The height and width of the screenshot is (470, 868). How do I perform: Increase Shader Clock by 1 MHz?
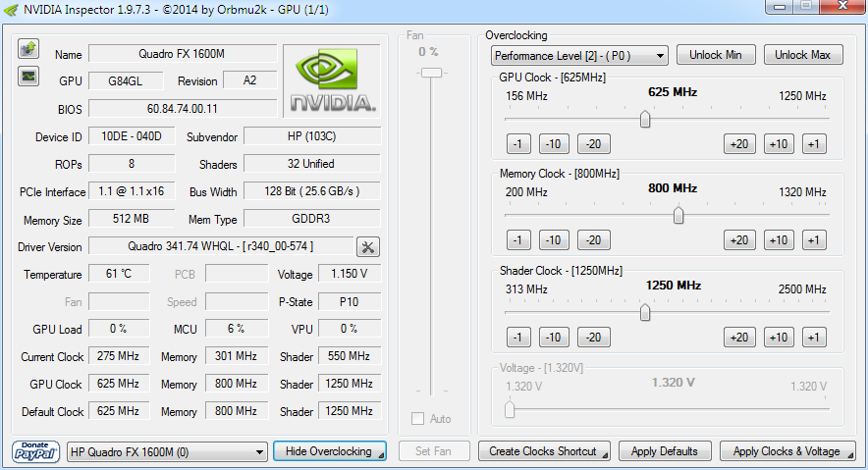click(814, 338)
